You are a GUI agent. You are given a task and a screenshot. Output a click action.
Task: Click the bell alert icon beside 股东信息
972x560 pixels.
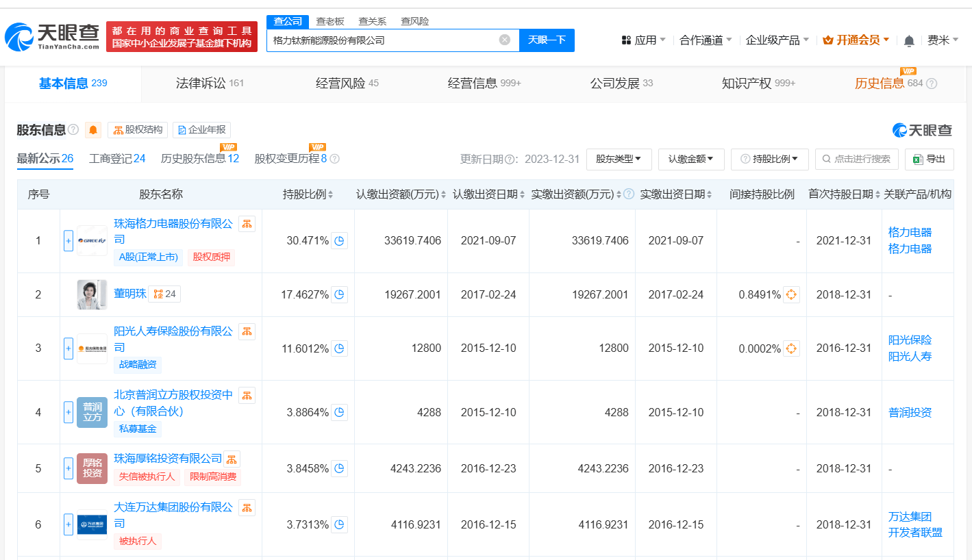(x=93, y=130)
